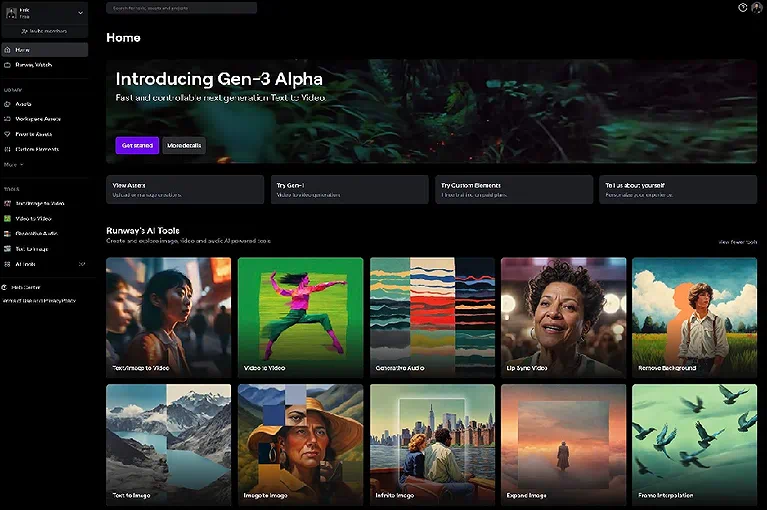Click the Introducing Gen-3 Alpha banner image
The width and height of the screenshot is (768, 510).
[x=432, y=111]
